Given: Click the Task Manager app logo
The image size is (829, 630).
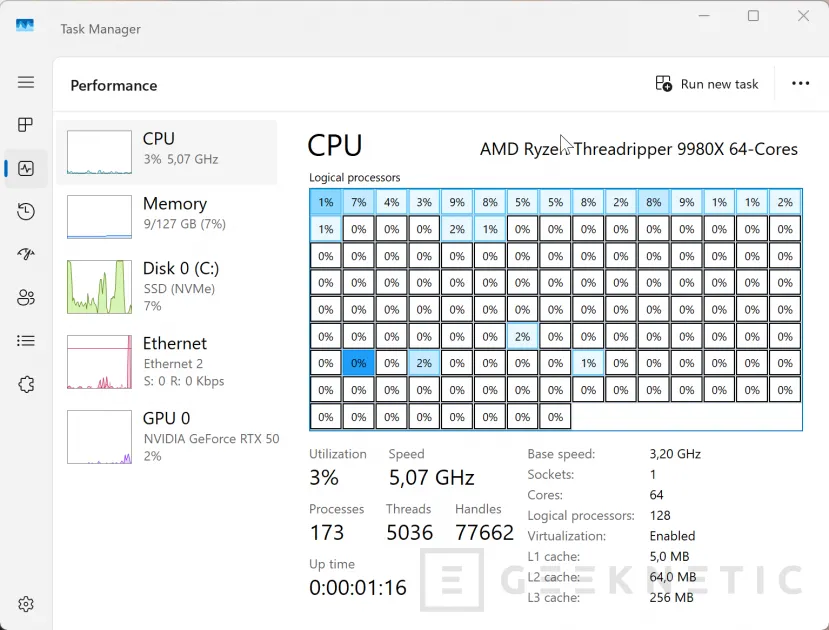Looking at the screenshot, I should pos(25,25).
